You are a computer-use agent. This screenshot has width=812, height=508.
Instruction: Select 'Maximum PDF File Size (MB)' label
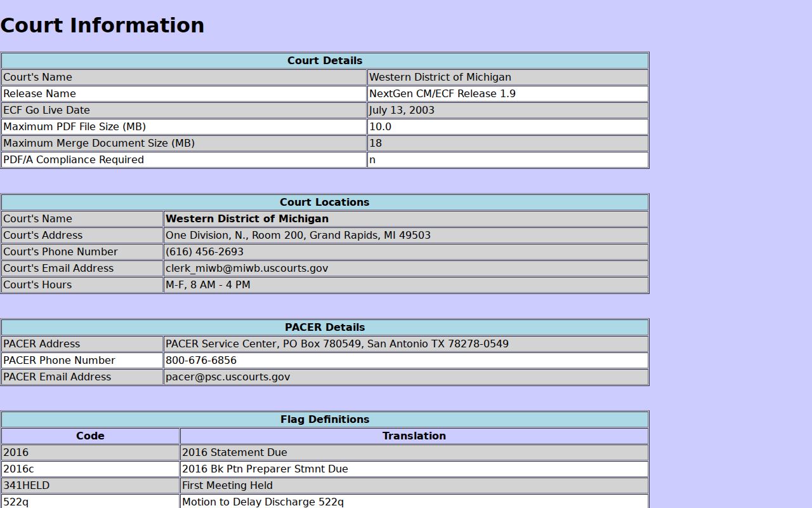[x=74, y=127]
